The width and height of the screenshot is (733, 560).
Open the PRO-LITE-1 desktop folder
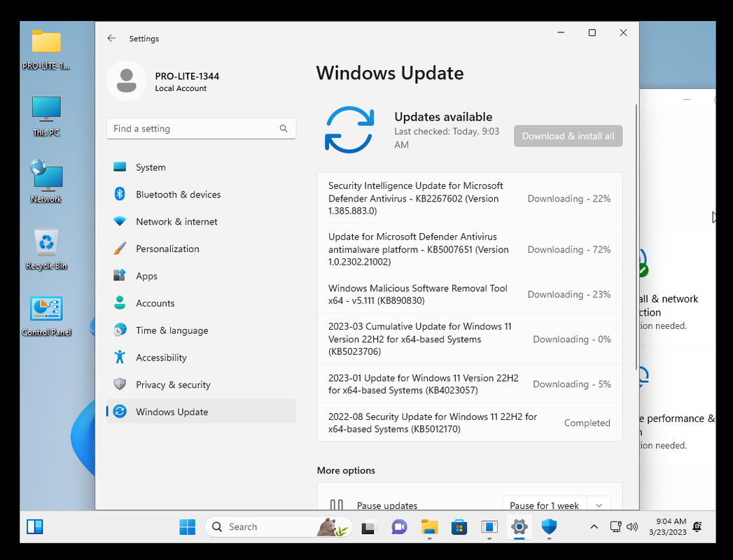click(x=46, y=50)
